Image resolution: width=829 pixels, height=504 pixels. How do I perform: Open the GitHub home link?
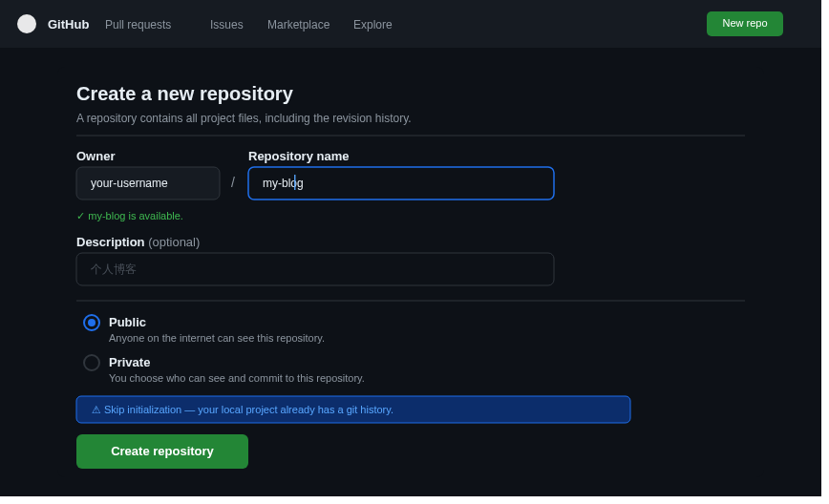68,25
